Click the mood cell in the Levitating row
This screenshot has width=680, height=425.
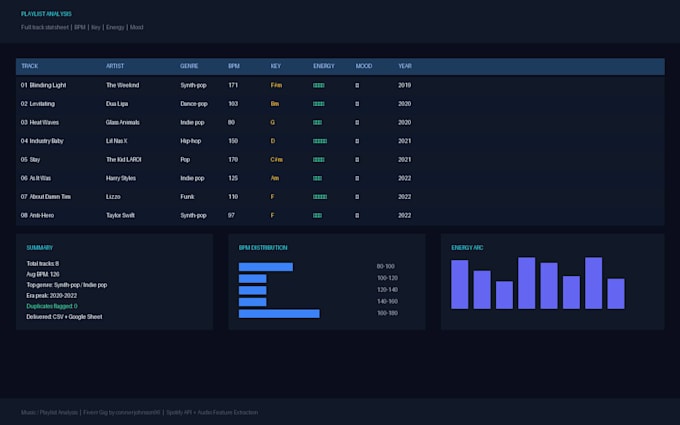[x=357, y=104]
